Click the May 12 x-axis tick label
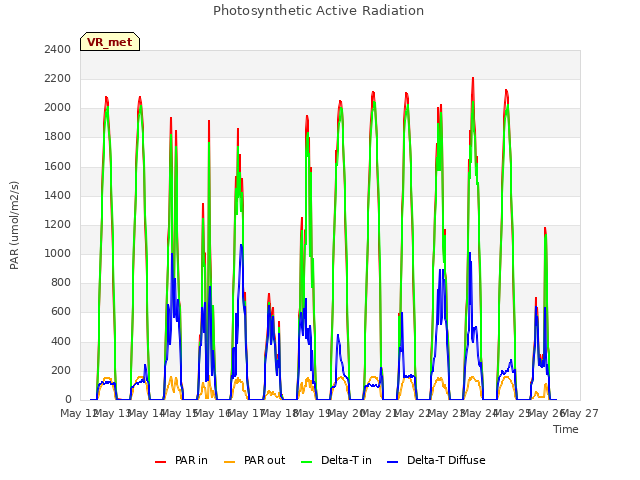Screen dimensions: 640x480 pyautogui.click(x=79, y=413)
